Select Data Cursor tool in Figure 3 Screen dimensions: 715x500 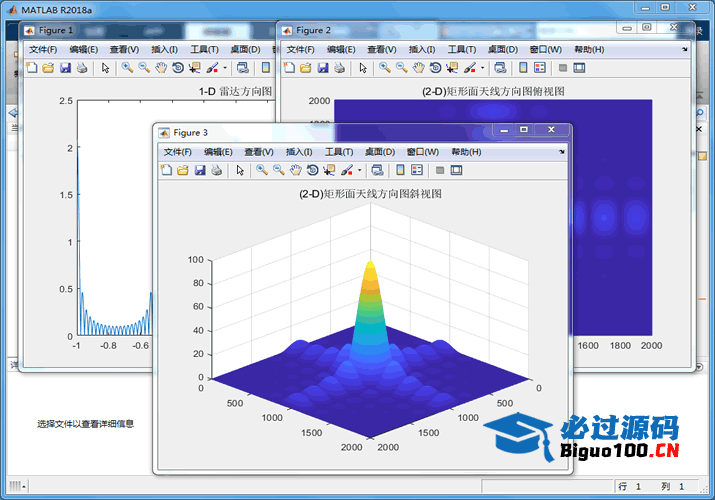click(329, 170)
